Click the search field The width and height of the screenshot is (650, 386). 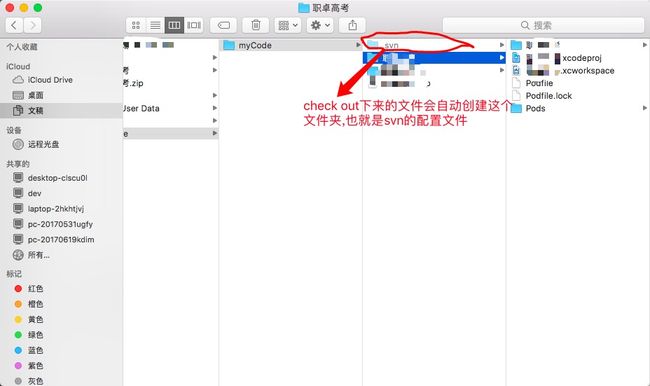pos(543,25)
